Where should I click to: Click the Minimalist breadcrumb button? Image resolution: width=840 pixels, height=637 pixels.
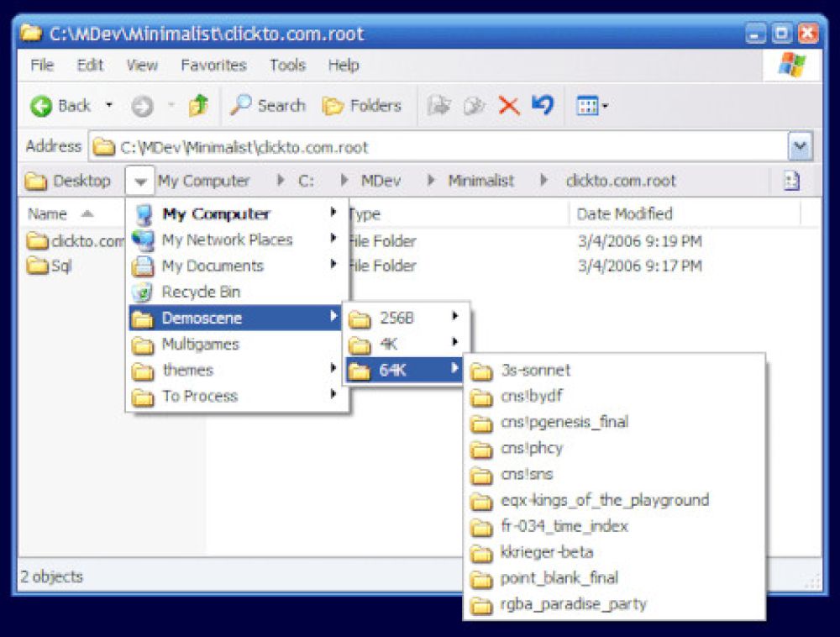click(480, 181)
